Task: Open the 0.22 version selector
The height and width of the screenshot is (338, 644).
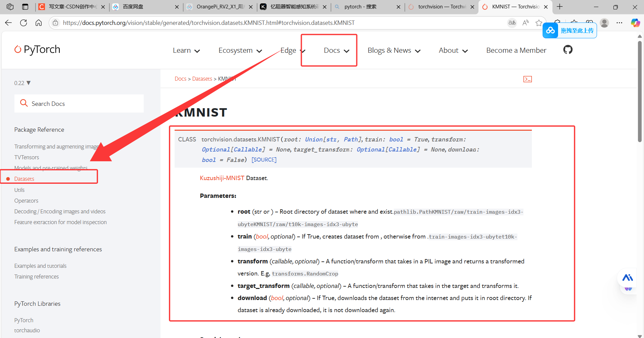Action: [22, 83]
